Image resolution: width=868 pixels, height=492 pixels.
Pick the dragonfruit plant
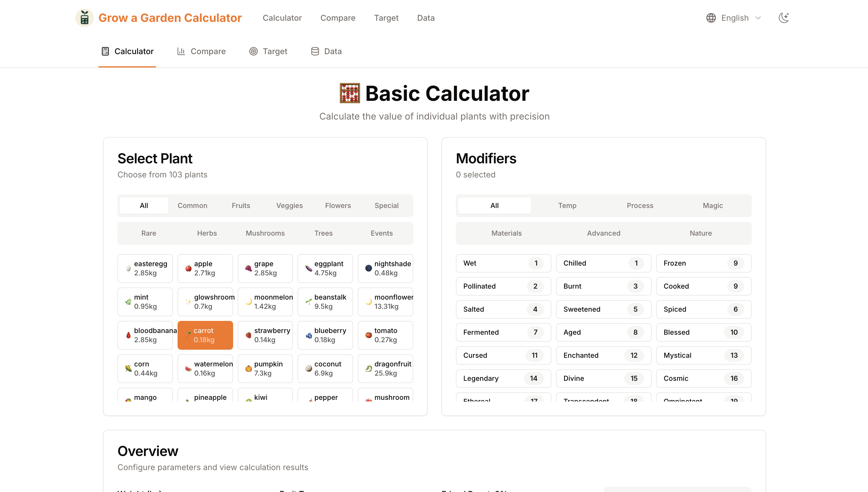pyautogui.click(x=385, y=368)
